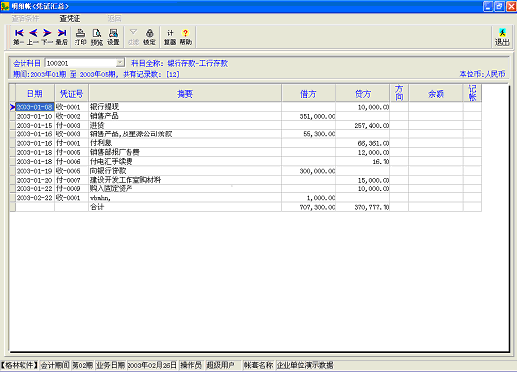The width and height of the screenshot is (517, 372).
Task: Open 帮助 help with question mark
Action: coord(186,37)
